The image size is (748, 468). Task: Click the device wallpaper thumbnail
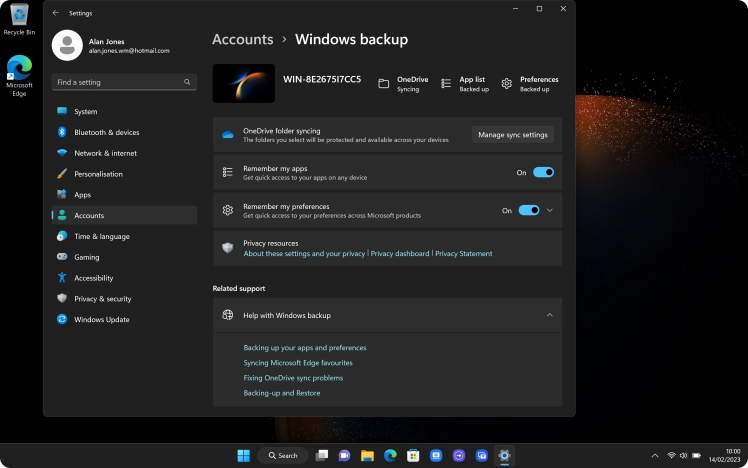[x=244, y=83]
